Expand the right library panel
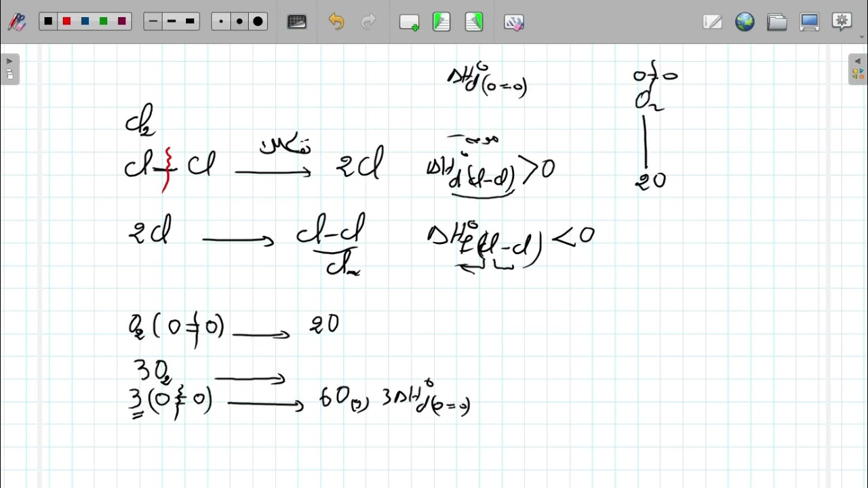Screen dimensions: 868x488 (858, 69)
